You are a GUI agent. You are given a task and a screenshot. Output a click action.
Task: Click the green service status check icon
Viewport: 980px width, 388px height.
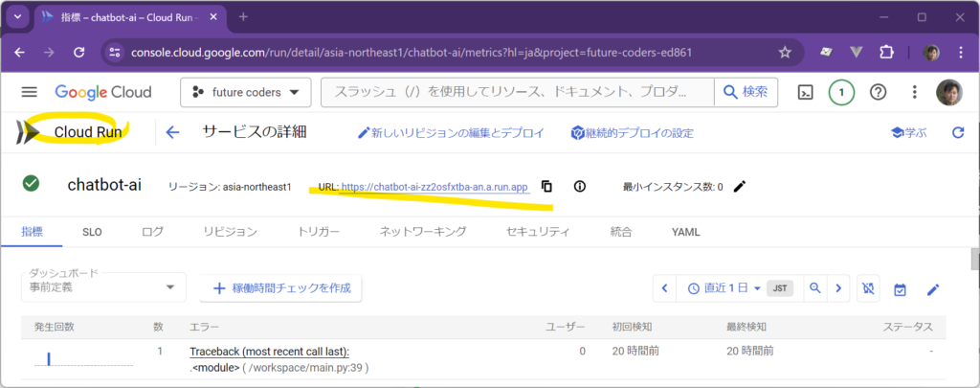(32, 183)
